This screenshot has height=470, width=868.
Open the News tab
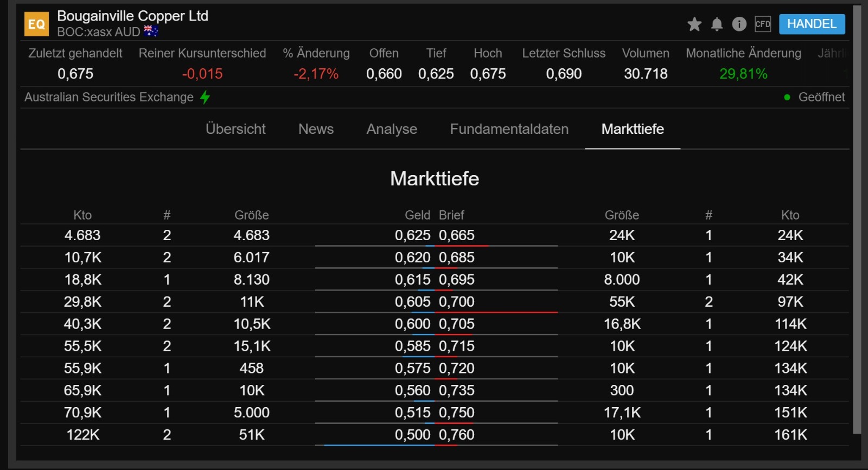316,129
